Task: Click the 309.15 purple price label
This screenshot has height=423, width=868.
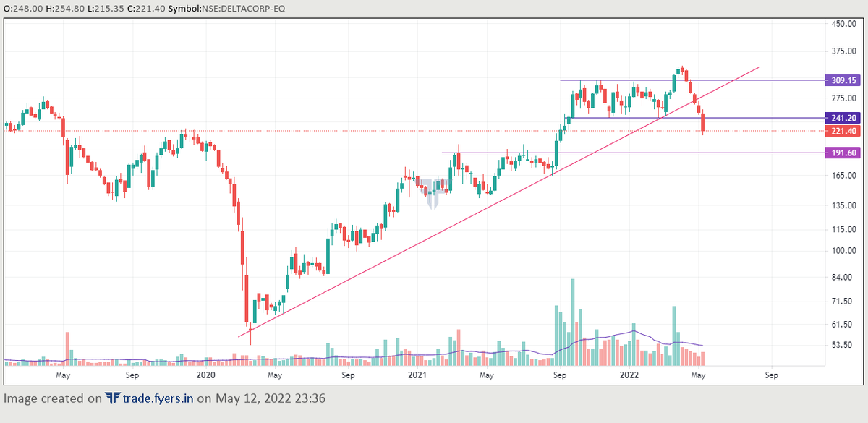Action: [x=844, y=80]
